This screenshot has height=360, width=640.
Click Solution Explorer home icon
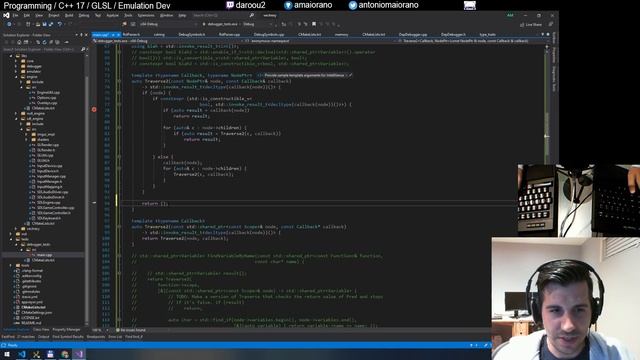[x=19, y=42]
